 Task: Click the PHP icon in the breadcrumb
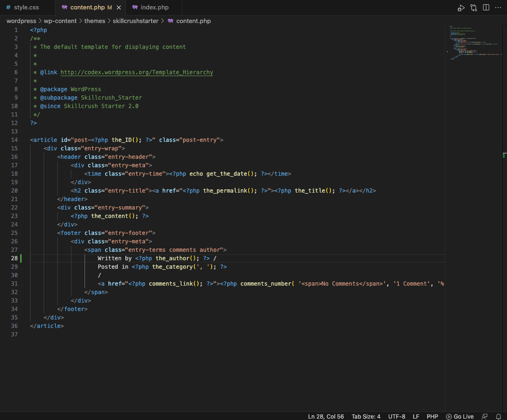pyautogui.click(x=170, y=21)
